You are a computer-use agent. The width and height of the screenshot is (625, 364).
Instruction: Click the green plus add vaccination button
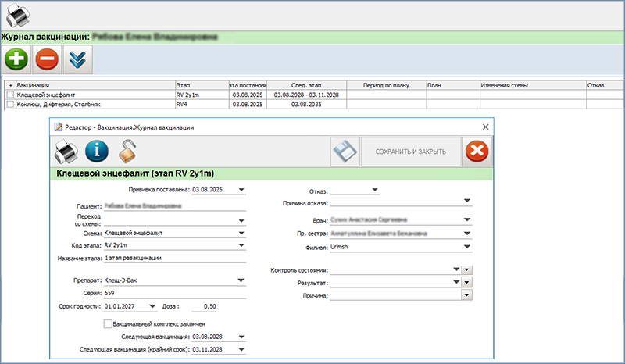pos(17,59)
